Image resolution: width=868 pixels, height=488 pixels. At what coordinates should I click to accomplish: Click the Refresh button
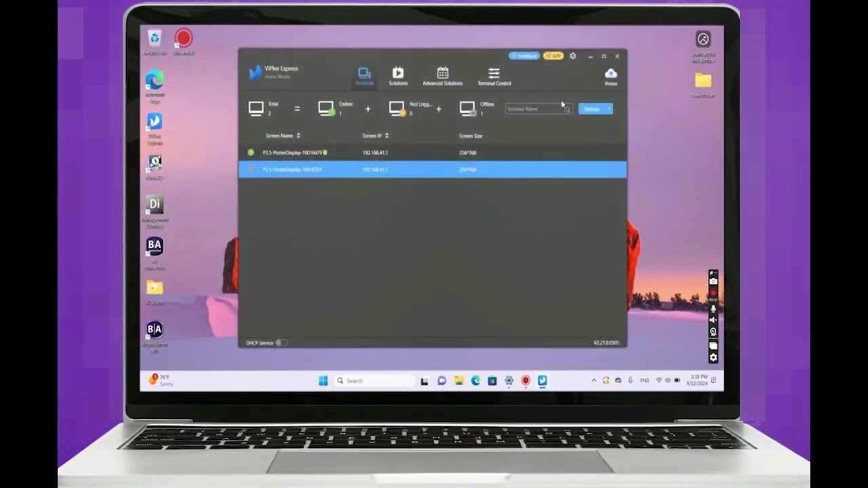click(592, 108)
